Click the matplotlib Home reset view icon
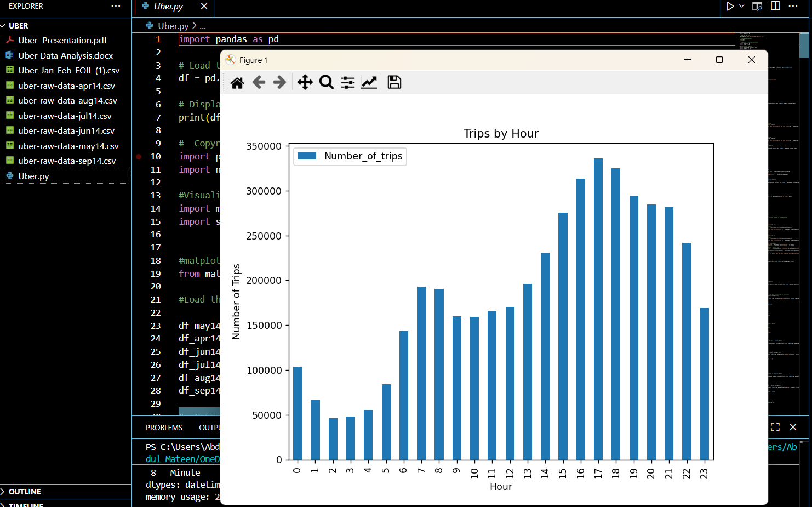812x507 pixels. (237, 83)
